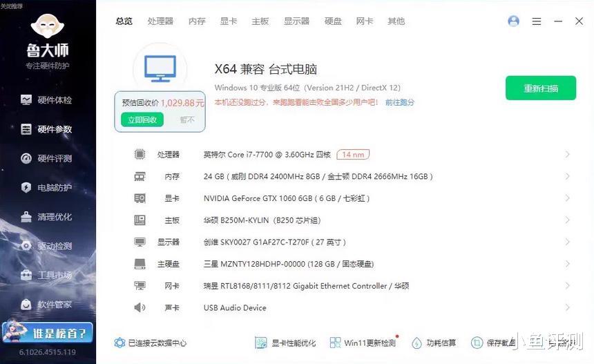Screen dimensions: 594x364
Task: Click the RTL8168 Ethernet Controller text
Action: click(x=306, y=286)
